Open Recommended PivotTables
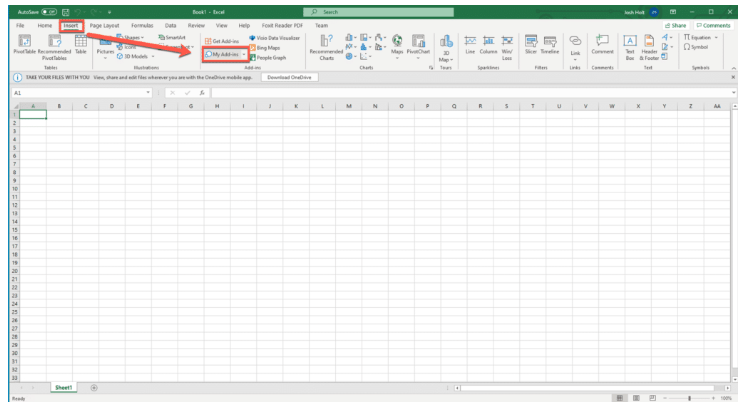The height and width of the screenshot is (411, 743). click(54, 47)
